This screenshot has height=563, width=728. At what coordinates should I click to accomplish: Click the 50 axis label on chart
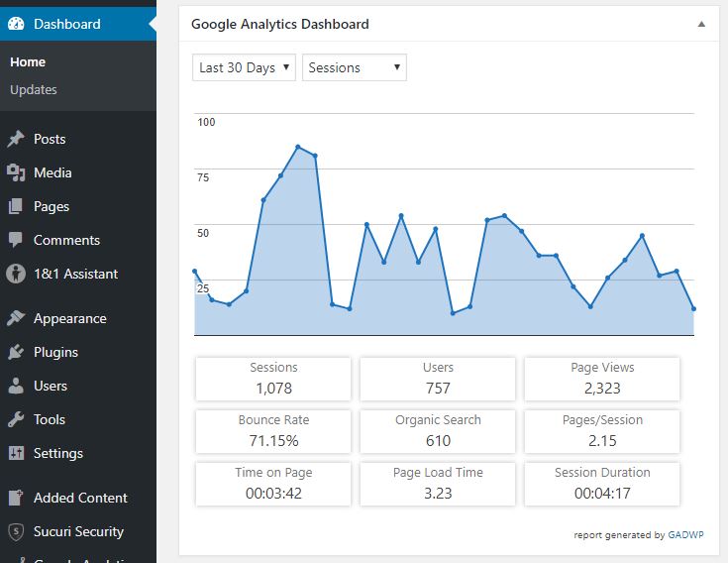click(x=203, y=233)
